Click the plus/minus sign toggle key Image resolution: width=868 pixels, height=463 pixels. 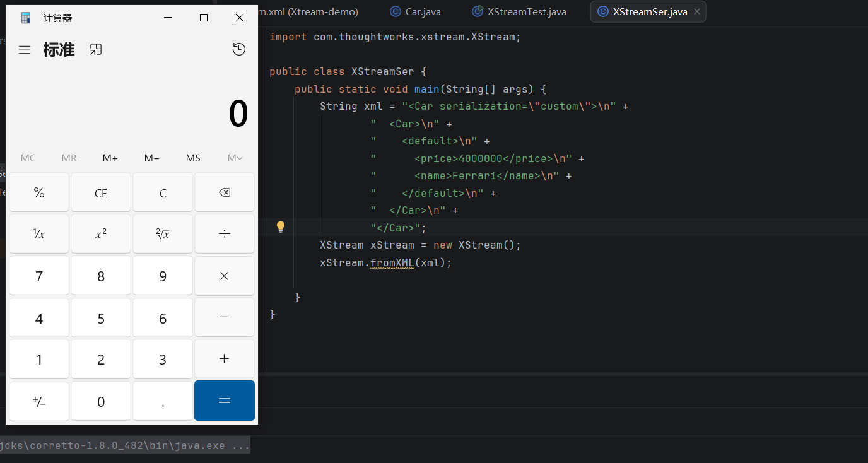coord(39,401)
